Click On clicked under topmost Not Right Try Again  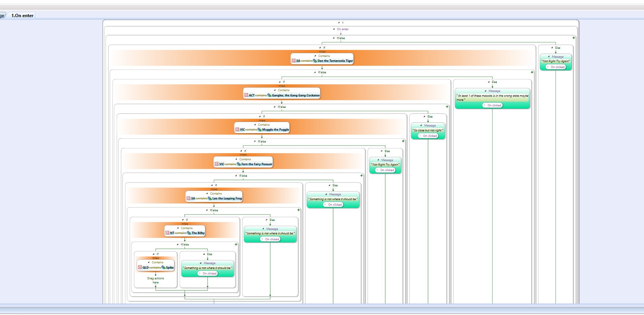tap(556, 67)
